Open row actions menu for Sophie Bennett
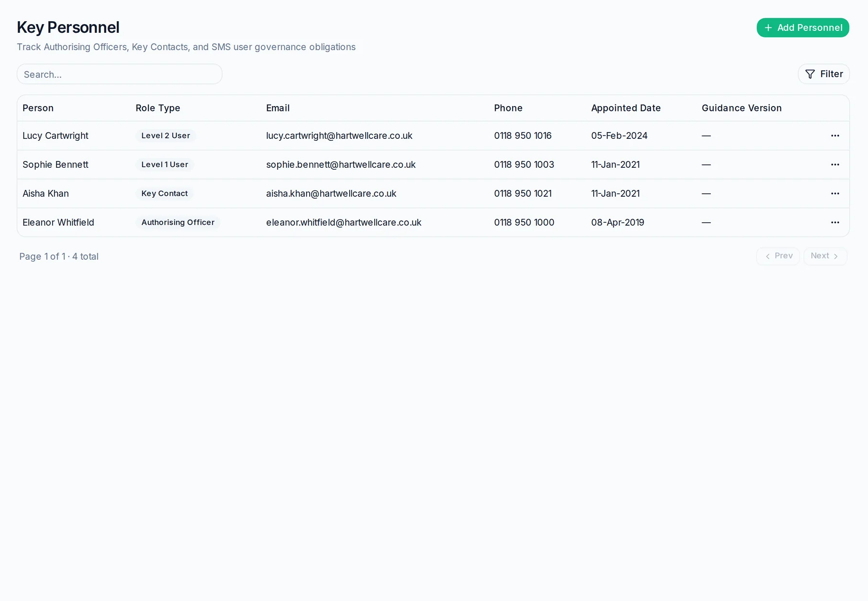Image resolution: width=868 pixels, height=601 pixels. click(835, 165)
